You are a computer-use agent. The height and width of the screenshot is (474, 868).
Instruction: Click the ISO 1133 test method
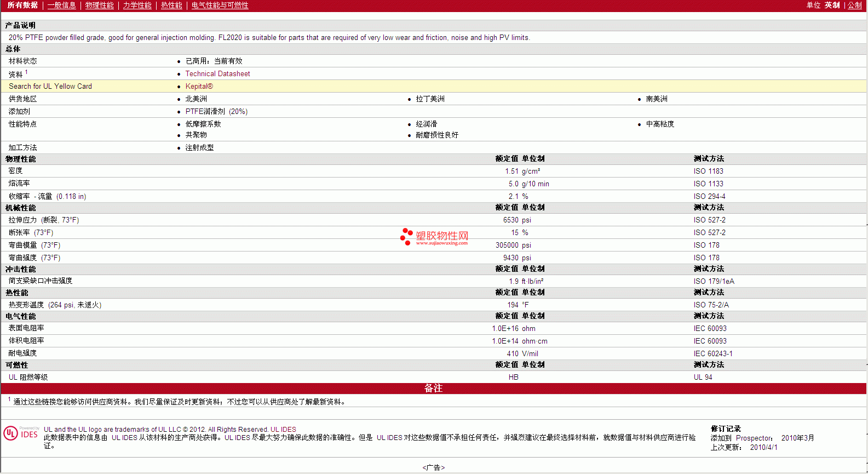[x=708, y=184]
